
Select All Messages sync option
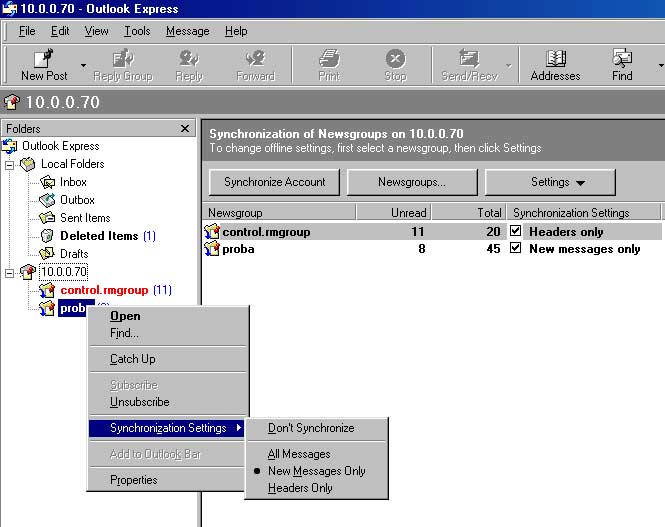point(316,454)
